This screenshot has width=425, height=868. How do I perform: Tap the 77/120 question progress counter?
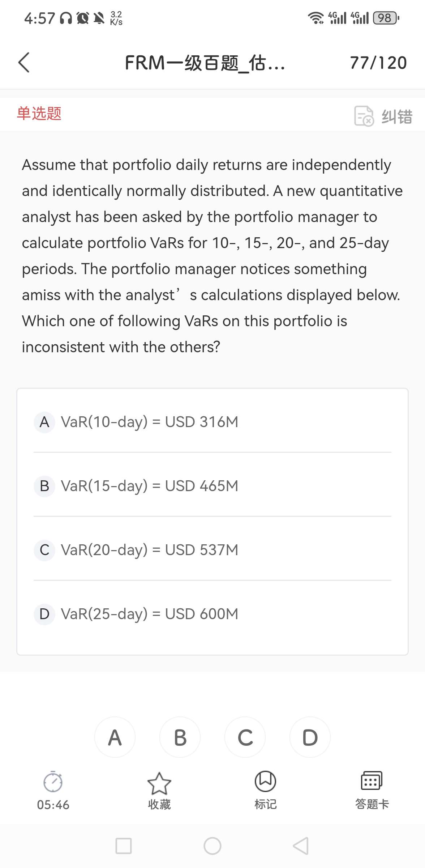click(378, 63)
